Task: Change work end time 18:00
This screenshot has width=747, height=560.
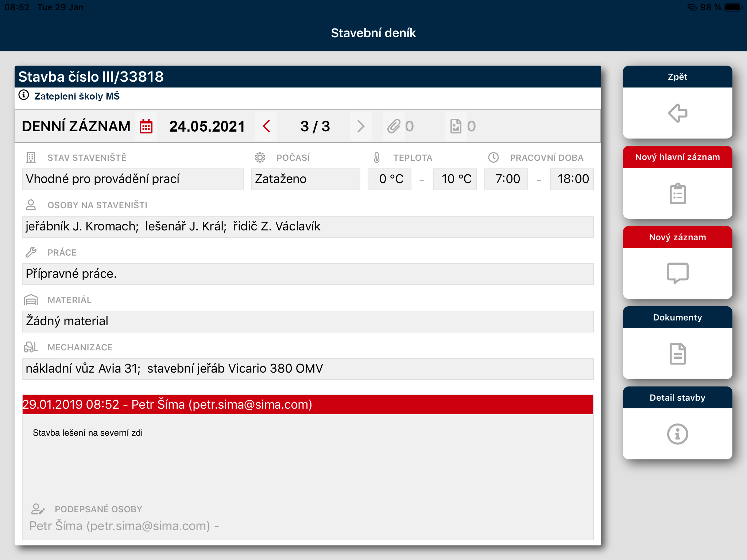Action: click(x=572, y=179)
